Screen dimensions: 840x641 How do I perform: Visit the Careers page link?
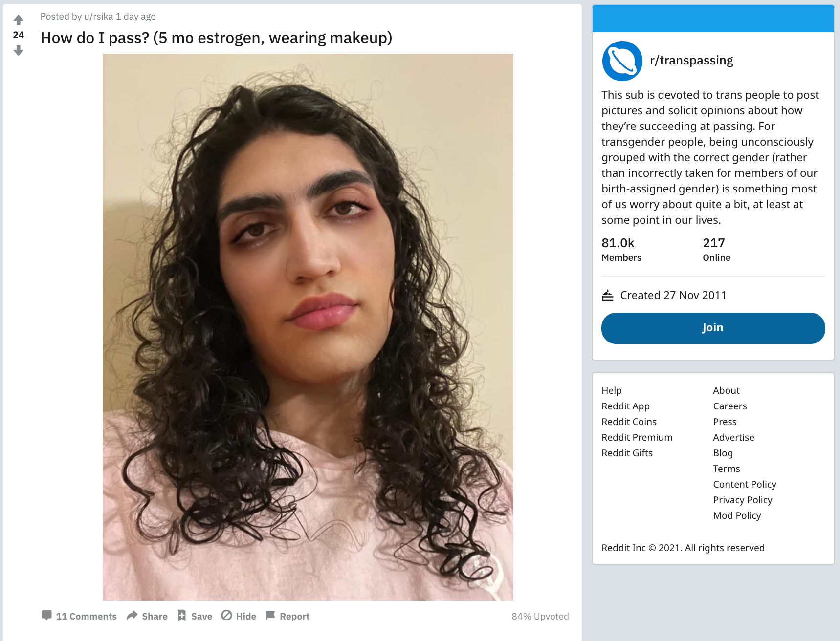pyautogui.click(x=729, y=406)
